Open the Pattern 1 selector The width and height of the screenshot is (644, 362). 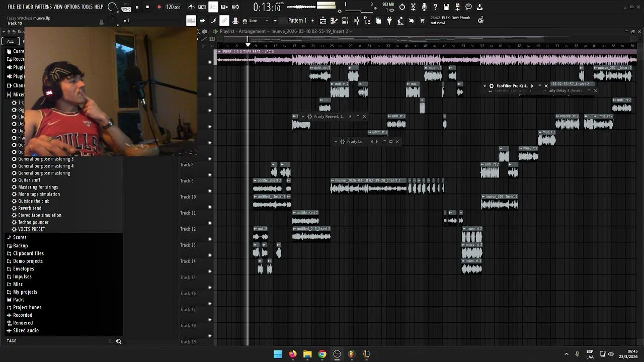pyautogui.click(x=297, y=21)
